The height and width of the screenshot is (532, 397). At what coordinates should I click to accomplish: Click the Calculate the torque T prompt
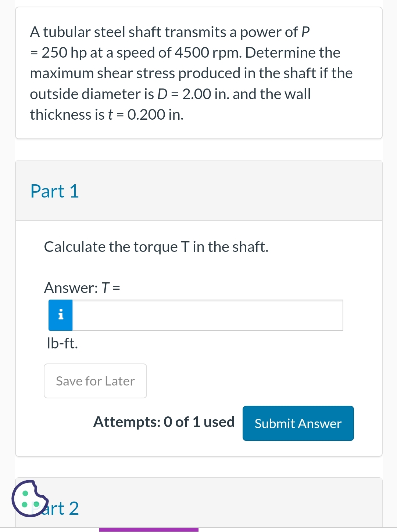pyautogui.click(x=156, y=247)
